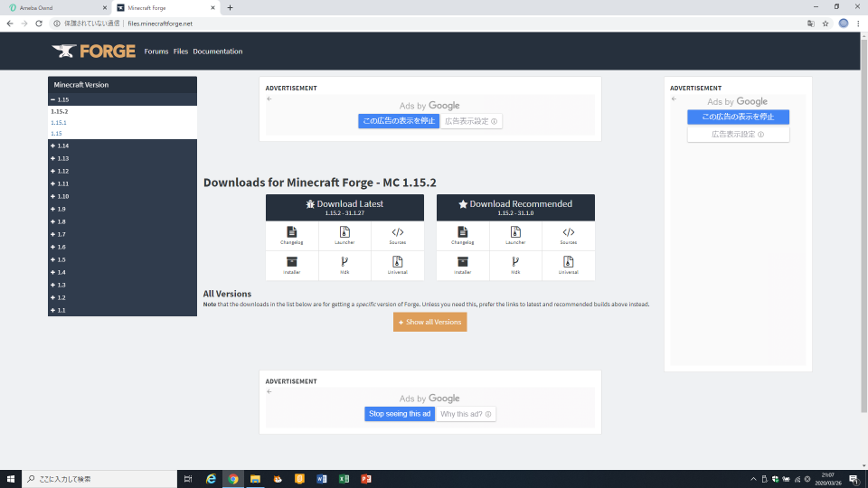Select the Minecraft Forge tab
The image size is (868, 488).
pyautogui.click(x=165, y=8)
